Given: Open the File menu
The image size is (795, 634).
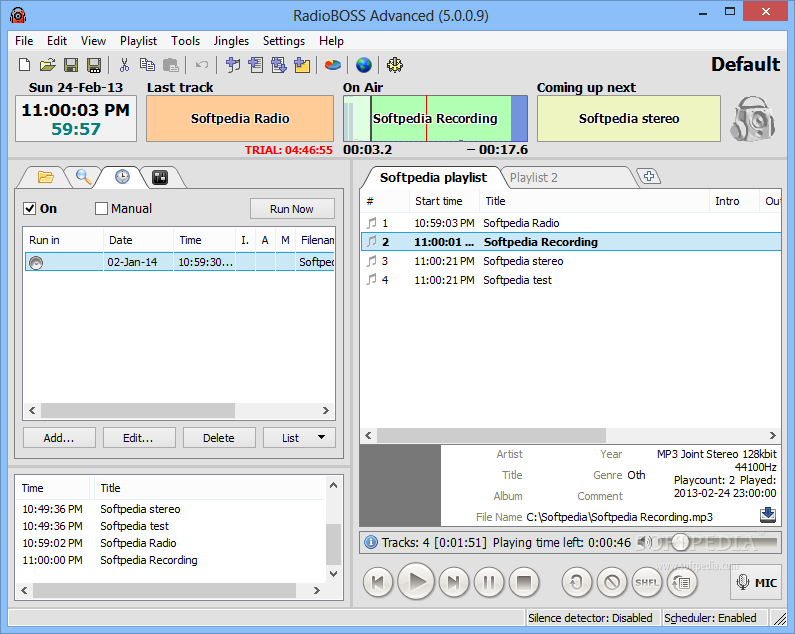Looking at the screenshot, I should [x=24, y=41].
